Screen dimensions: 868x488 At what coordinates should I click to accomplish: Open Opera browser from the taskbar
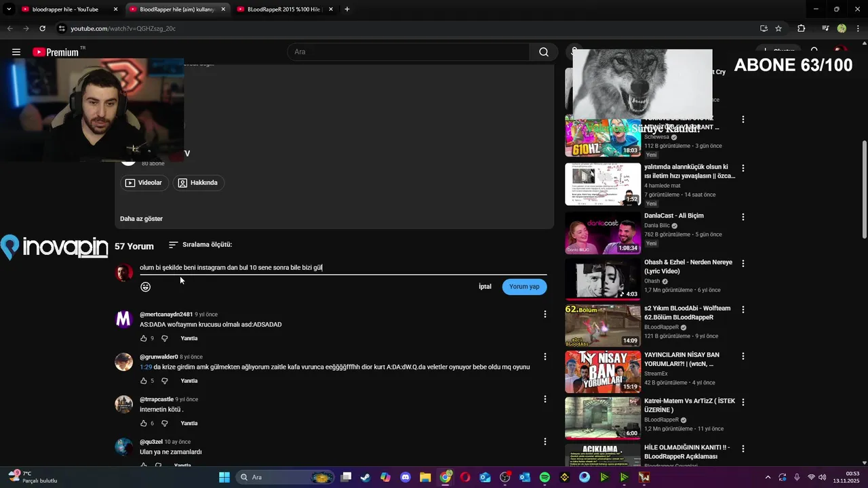465,477
